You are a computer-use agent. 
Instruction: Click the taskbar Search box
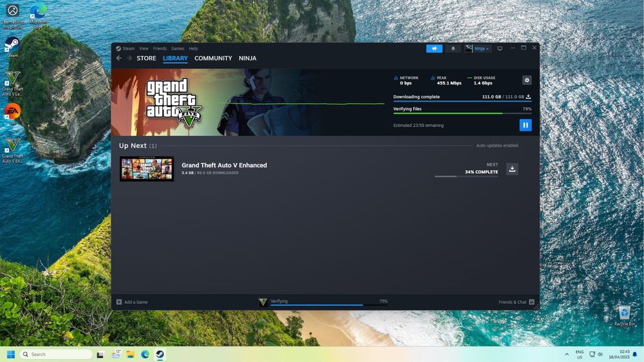coord(56,354)
